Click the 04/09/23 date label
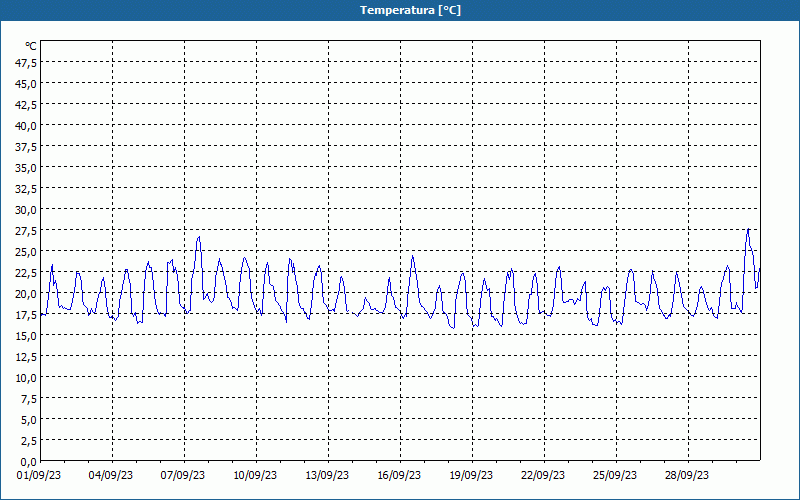The image size is (800, 500). pyautogui.click(x=111, y=475)
